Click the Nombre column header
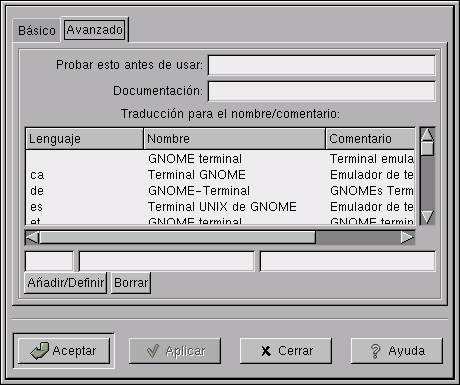The width and height of the screenshot is (460, 385). tap(235, 139)
